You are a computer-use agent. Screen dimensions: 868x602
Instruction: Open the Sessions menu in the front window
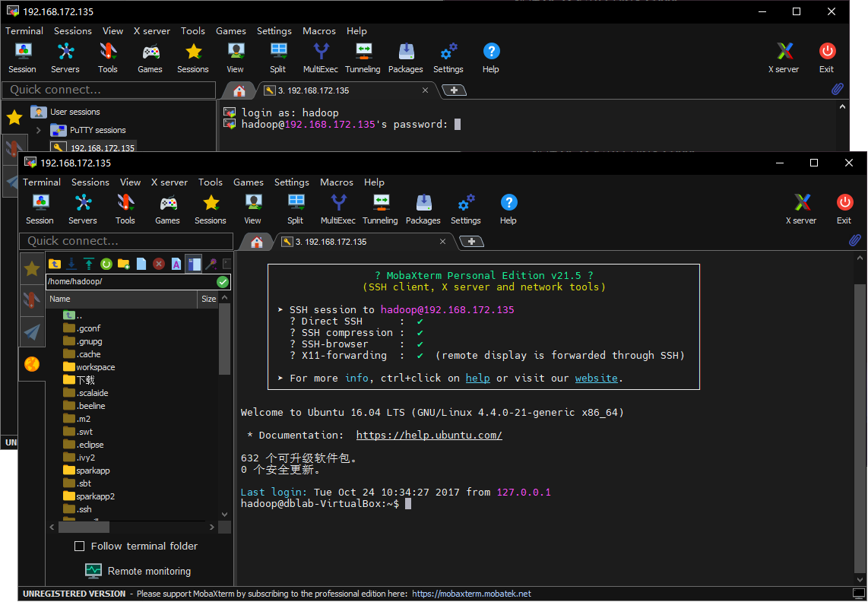pos(90,182)
